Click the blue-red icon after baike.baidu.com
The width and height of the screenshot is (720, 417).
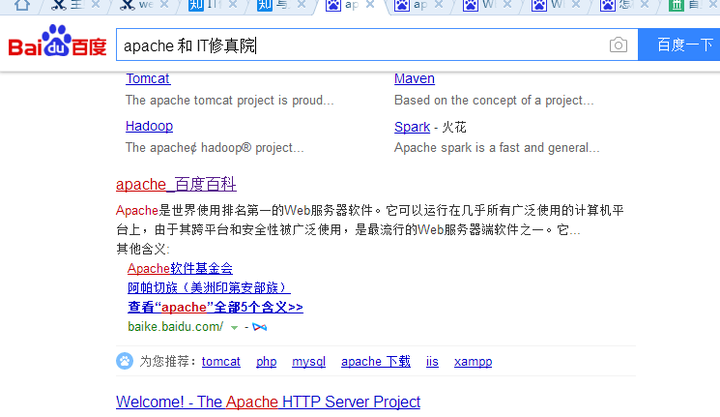click(259, 327)
